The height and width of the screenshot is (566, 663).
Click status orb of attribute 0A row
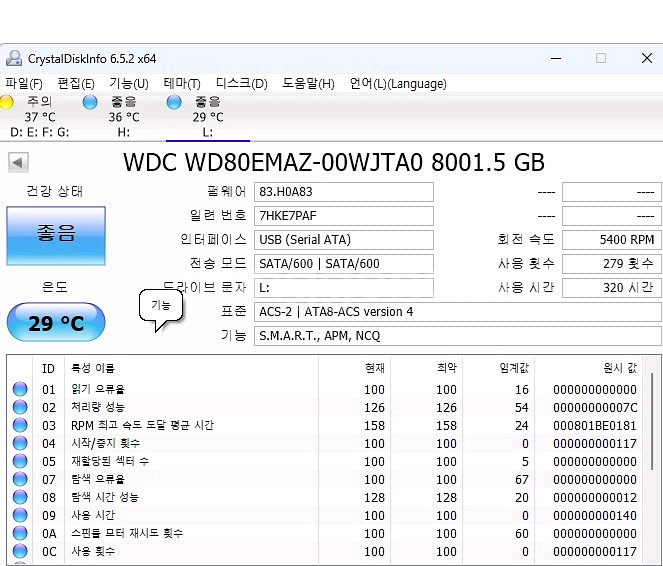point(20,533)
